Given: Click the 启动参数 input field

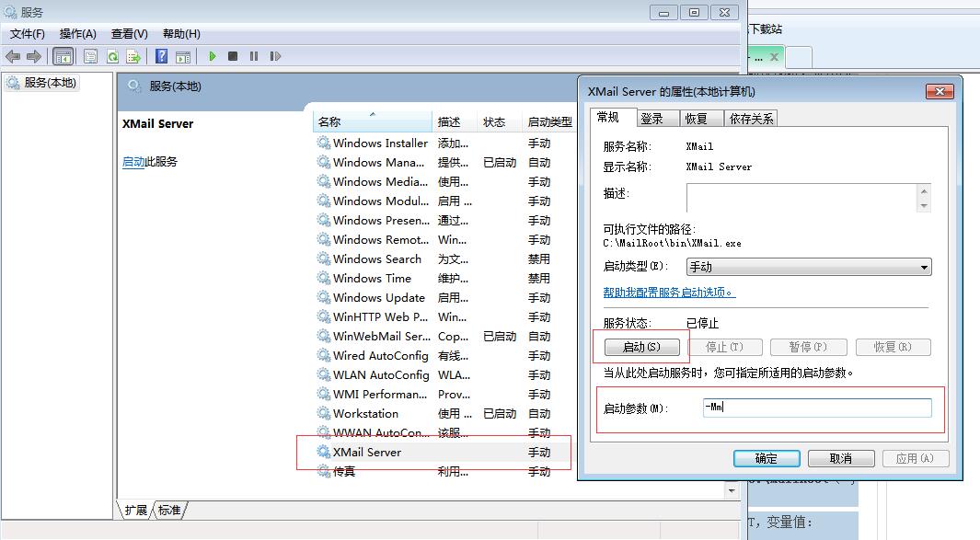Looking at the screenshot, I should click(817, 408).
